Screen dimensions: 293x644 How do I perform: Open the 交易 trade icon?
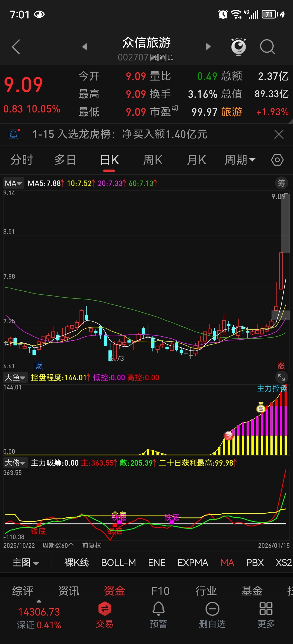point(104,614)
